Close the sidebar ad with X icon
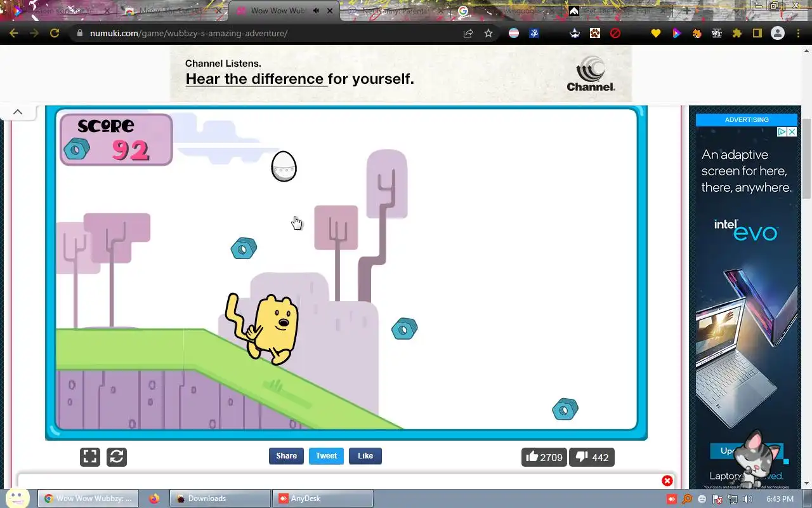This screenshot has width=812, height=508. [792, 132]
